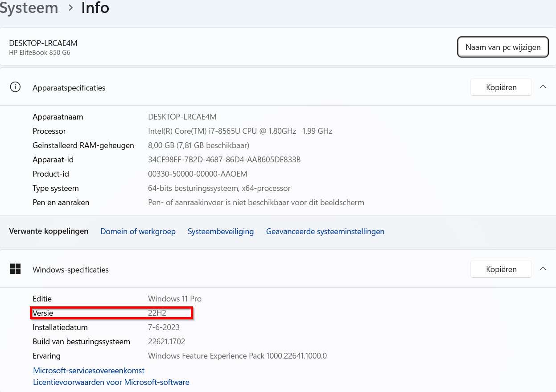Select the 64-bits besturingssysteem value
Screen dimensions: 556x392
click(219, 188)
